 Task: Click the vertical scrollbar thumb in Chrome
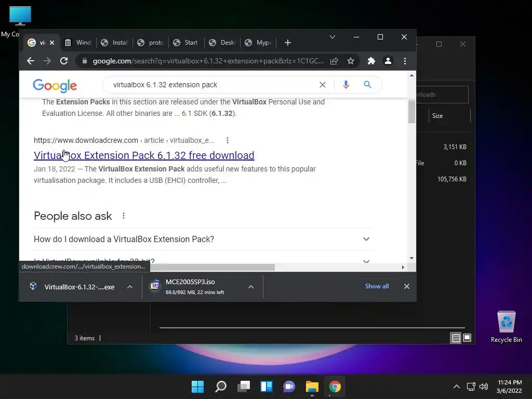[x=411, y=111]
